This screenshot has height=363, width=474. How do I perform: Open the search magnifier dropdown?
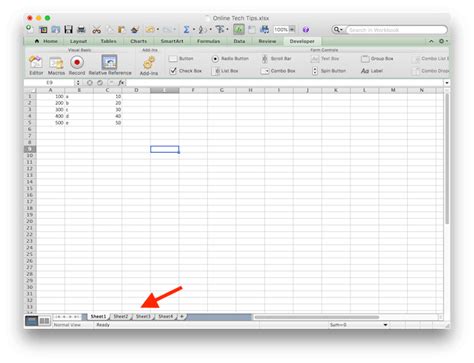tap(338, 30)
